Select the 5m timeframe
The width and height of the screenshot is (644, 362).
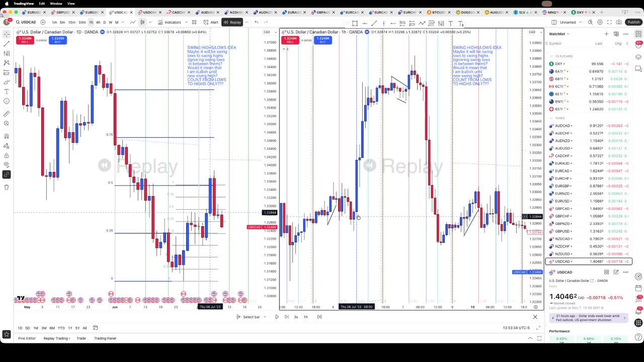(62, 22)
